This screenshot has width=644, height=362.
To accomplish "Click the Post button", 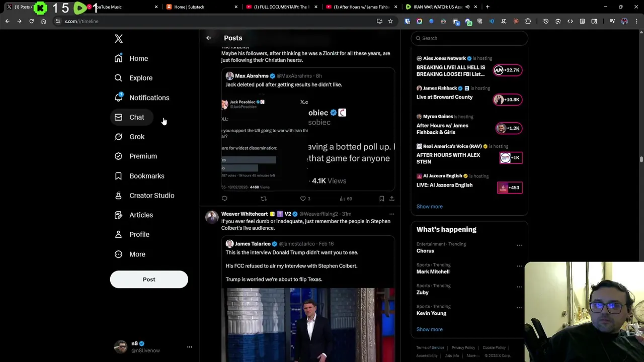I will (149, 280).
